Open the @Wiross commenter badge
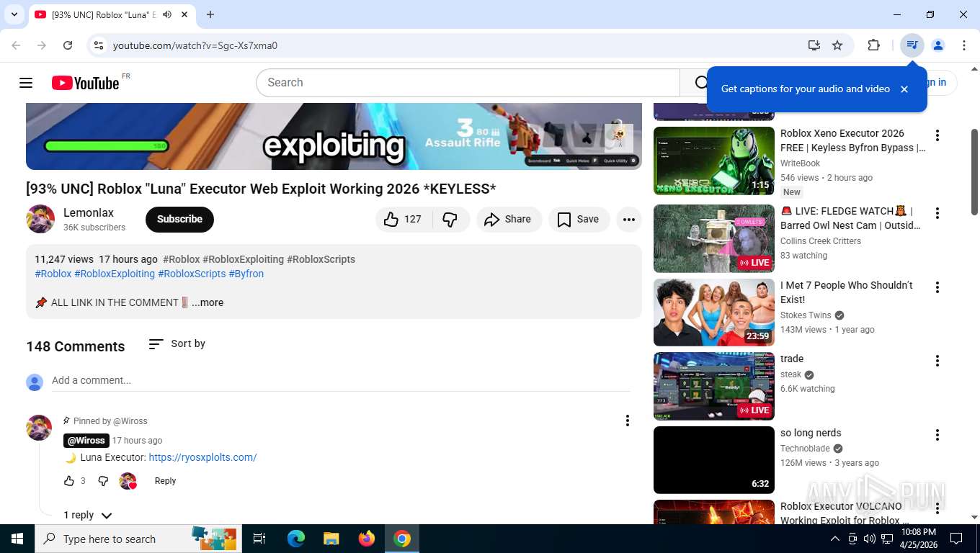 tap(86, 440)
